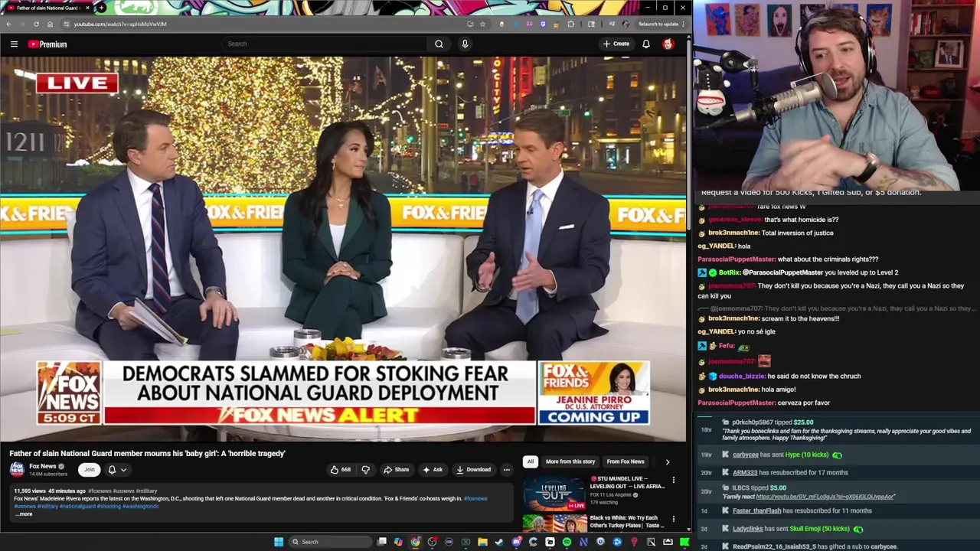
Task: Click the Create button
Action: click(616, 44)
